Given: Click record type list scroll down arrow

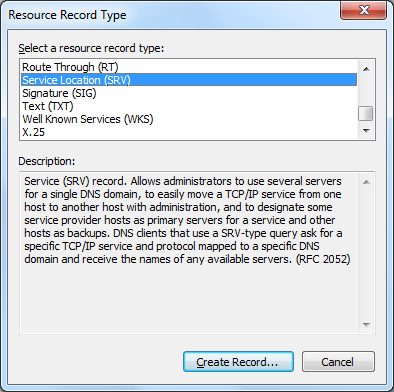Looking at the screenshot, I should point(366,131).
